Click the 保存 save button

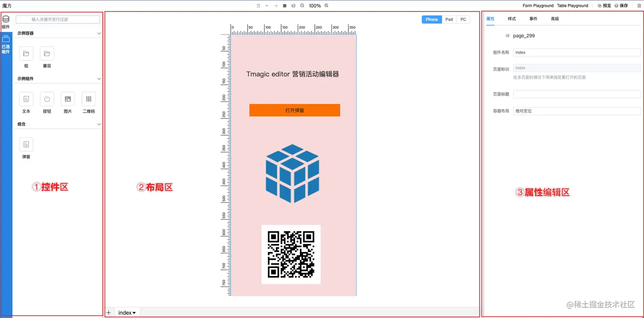(621, 6)
